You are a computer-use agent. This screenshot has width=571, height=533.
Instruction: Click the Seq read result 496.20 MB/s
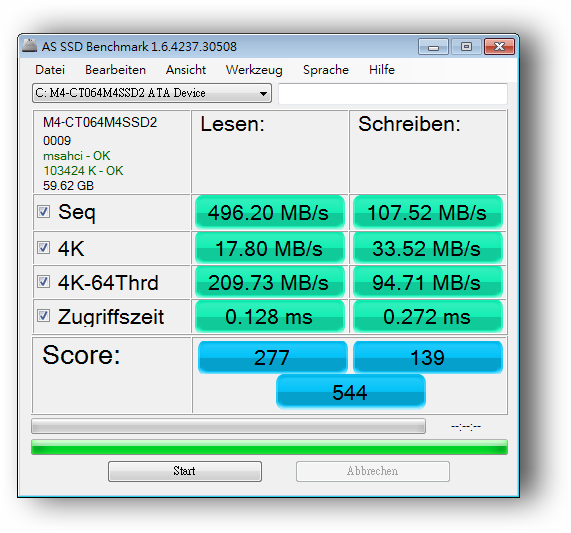[269, 213]
